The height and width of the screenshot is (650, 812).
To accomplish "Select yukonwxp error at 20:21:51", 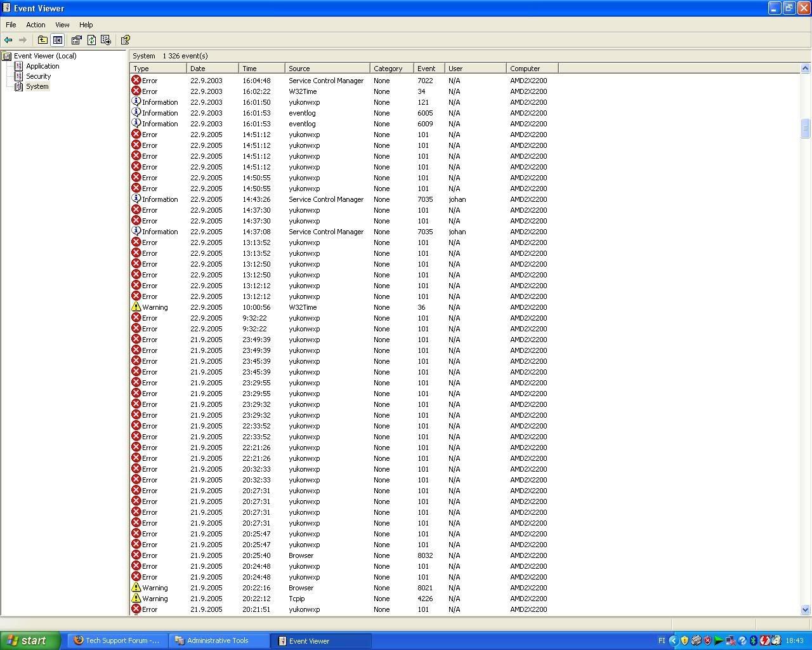I will coord(344,609).
